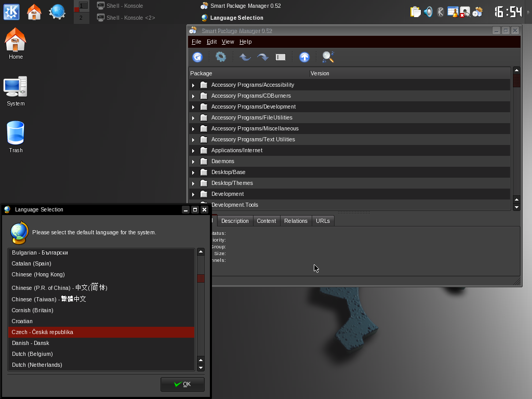Expand Accessory Programs/Text Utilities group

coord(193,139)
